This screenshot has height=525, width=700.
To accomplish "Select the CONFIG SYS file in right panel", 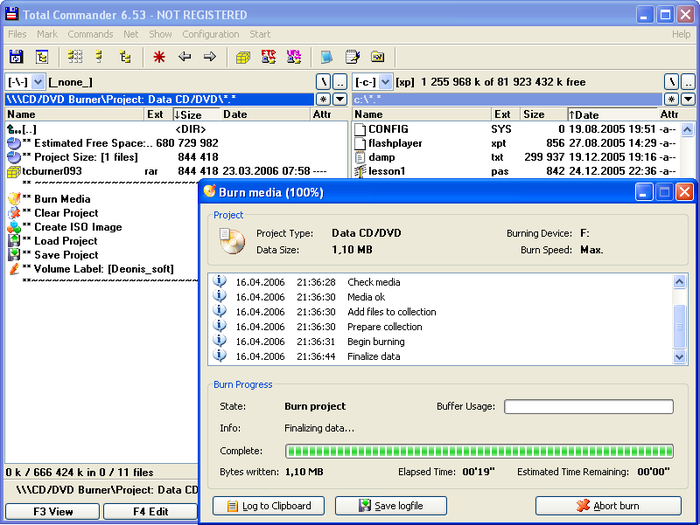I will coord(516,129).
